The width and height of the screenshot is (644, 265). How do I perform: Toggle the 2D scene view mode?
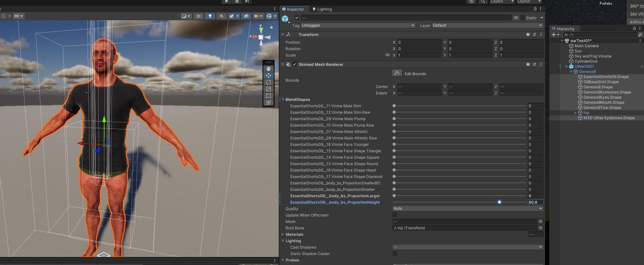[x=198, y=16]
